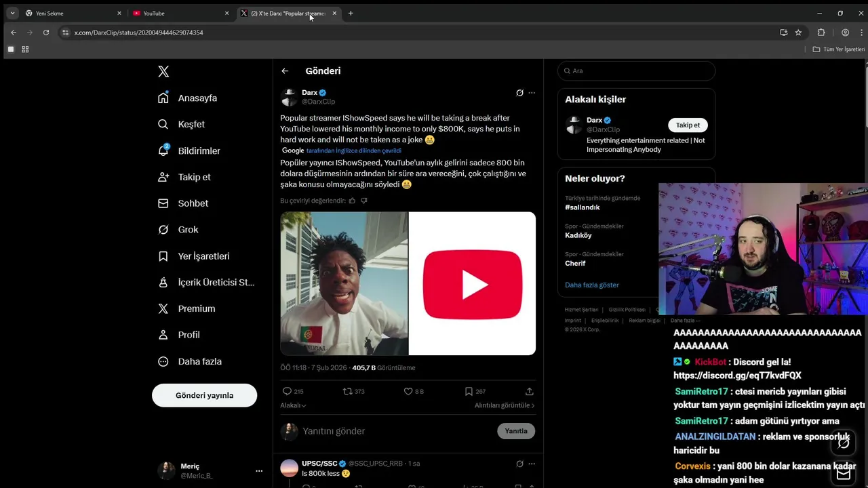868x488 pixels.
Task: Click Gizlilik Politikası footer link
Action: pos(627,310)
